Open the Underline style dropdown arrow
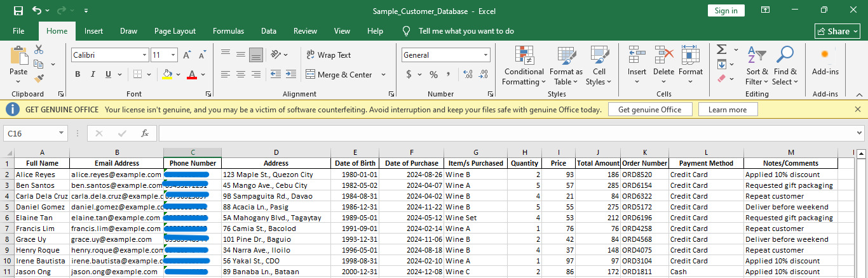 (118, 74)
